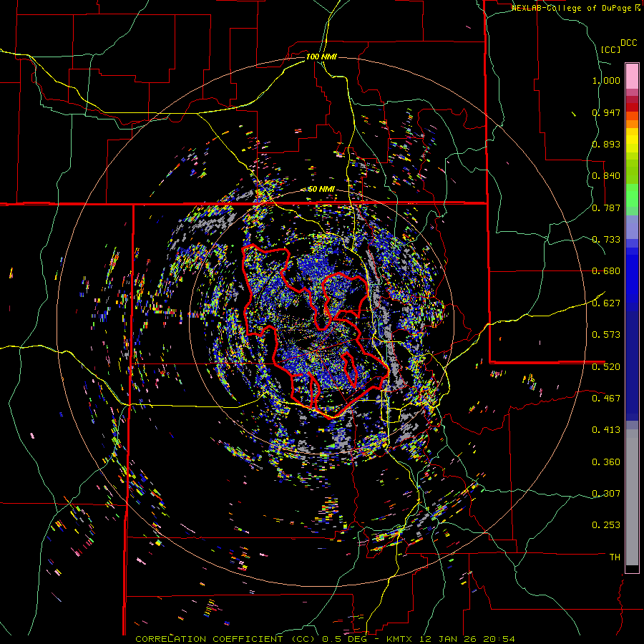Click the 0.307 scale value
This screenshot has width=644, height=644.
[606, 493]
